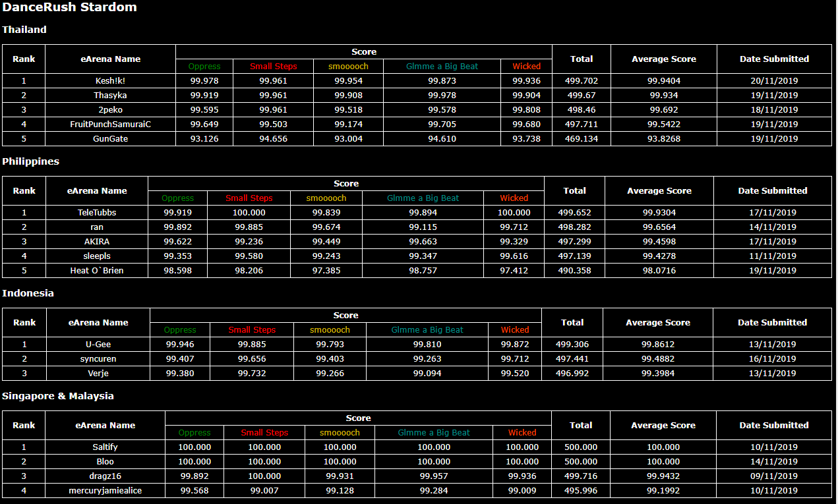Select the 499.702 total for Kesh!k!
Viewport: 838px width, 504px height.
pyautogui.click(x=581, y=81)
